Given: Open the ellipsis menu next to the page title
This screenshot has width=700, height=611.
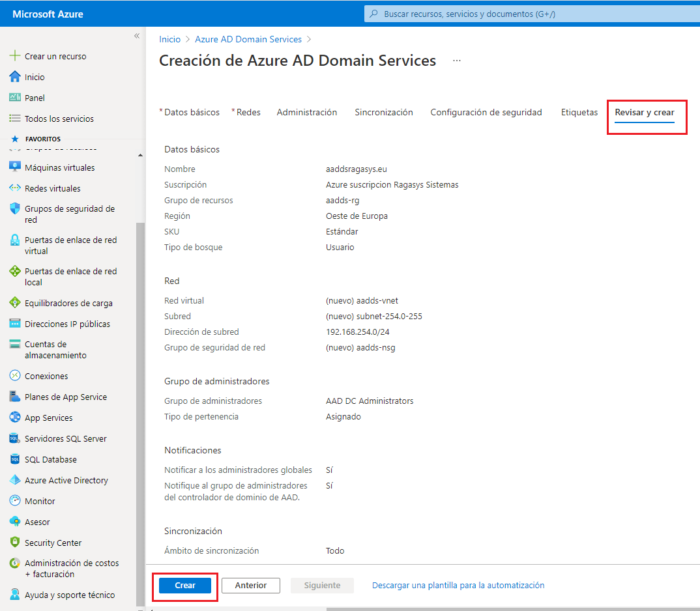Looking at the screenshot, I should (x=457, y=59).
